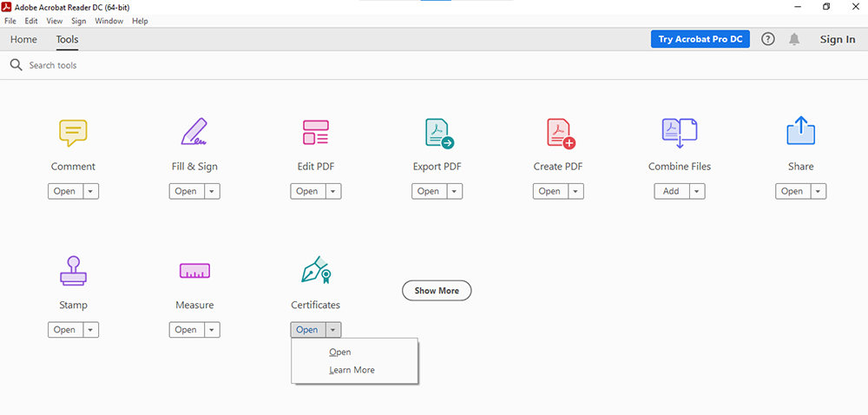Expand the dropdown arrow under Comment
The image size is (868, 415).
click(90, 191)
